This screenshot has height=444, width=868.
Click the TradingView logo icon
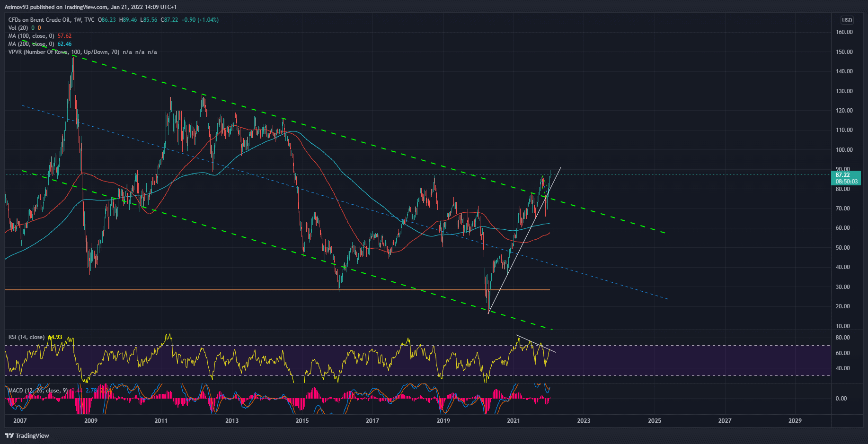(9, 435)
